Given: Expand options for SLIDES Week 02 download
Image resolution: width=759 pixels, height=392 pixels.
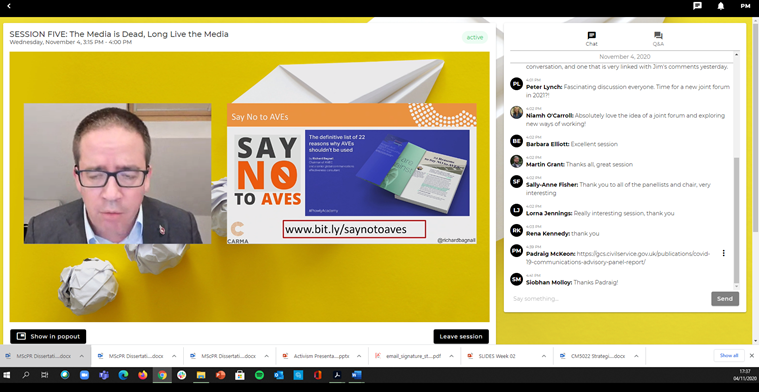Looking at the screenshot, I should point(544,356).
